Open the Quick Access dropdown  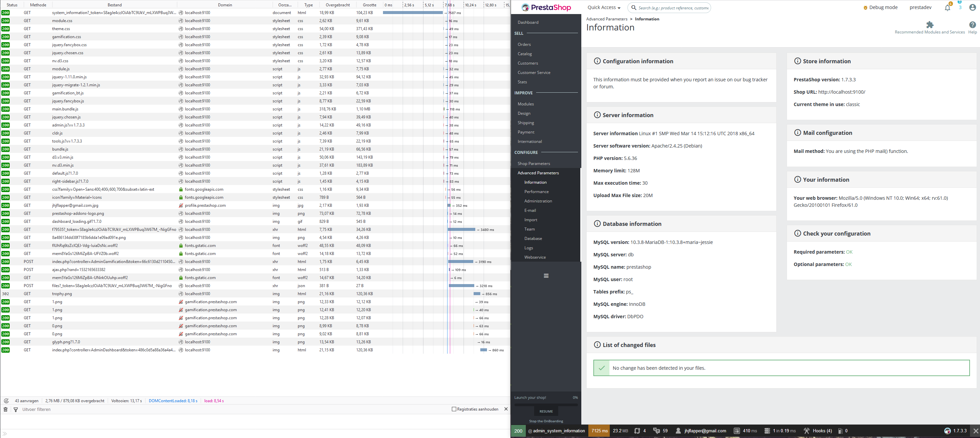pos(604,8)
